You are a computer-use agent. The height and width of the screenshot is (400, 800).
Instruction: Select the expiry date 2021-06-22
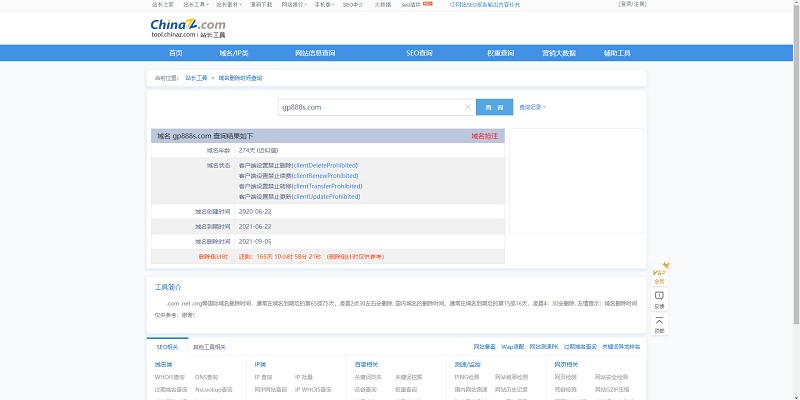255,227
